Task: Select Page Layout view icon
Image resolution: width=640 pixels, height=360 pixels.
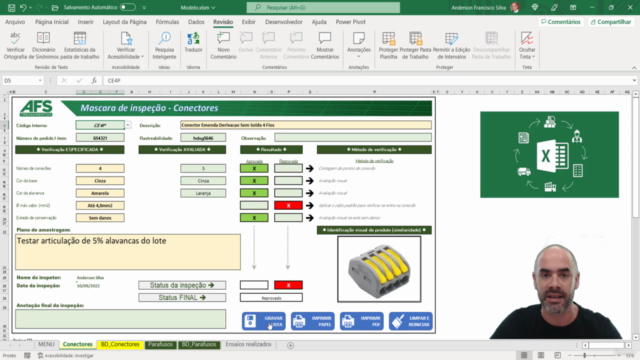Action: (541, 355)
